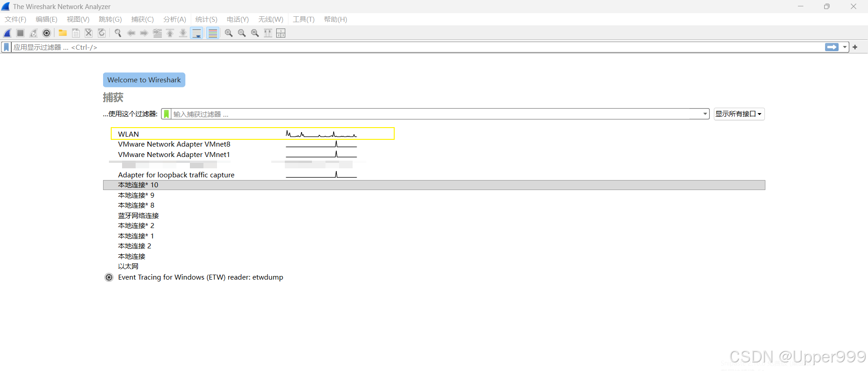Select VMware Network Adapter VMnet8

click(x=174, y=144)
